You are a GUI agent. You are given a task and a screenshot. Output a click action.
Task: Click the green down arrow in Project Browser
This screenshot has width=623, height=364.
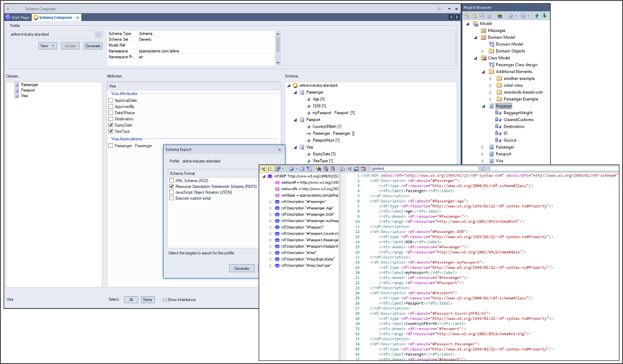[544, 16]
